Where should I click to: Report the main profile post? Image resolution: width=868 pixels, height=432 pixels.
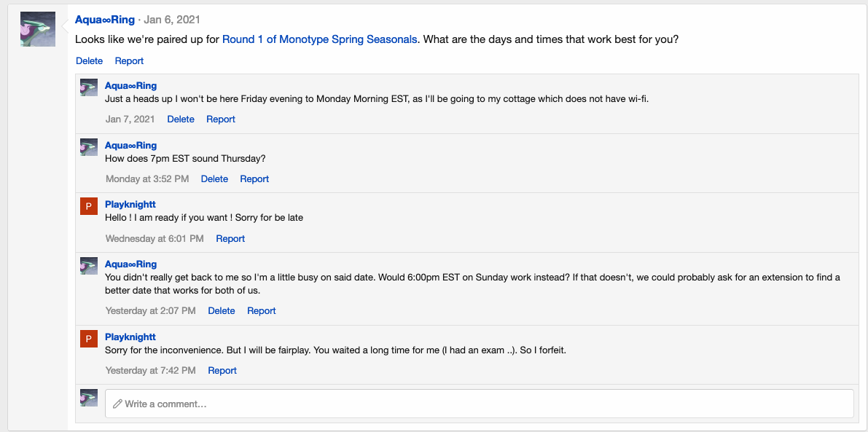(x=129, y=61)
